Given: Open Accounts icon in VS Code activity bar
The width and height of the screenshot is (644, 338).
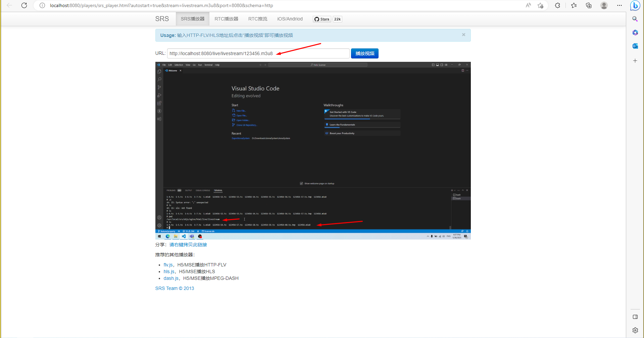Looking at the screenshot, I should coord(159,217).
